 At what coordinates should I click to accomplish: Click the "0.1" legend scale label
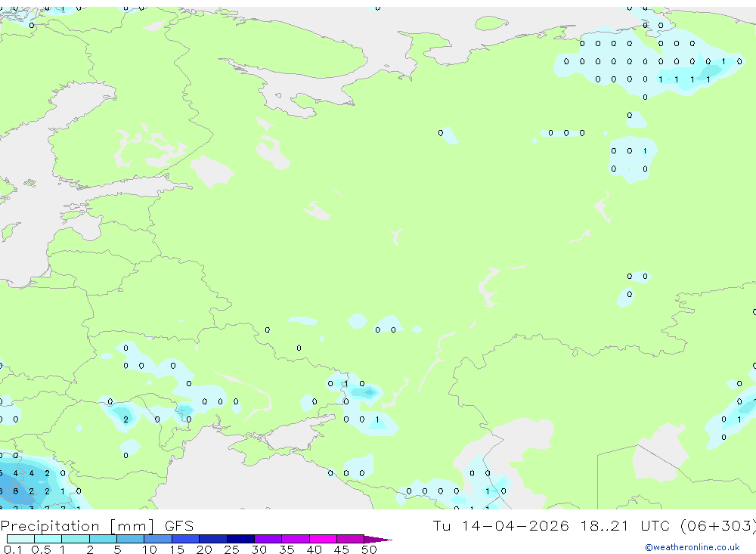(13, 549)
